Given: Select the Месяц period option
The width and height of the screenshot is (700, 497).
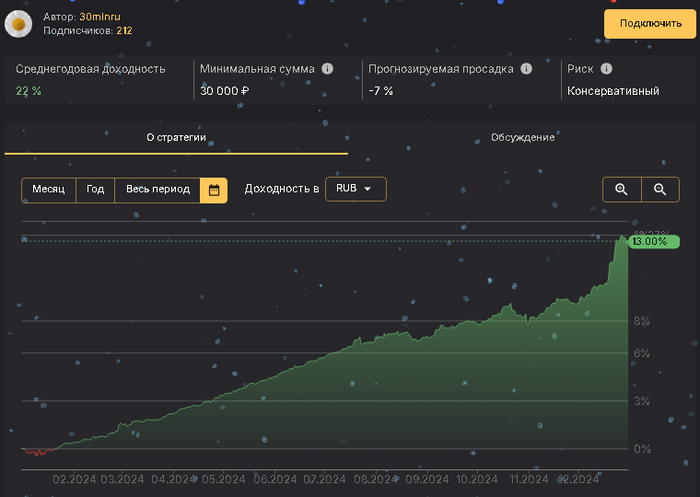Looking at the screenshot, I should (x=48, y=189).
